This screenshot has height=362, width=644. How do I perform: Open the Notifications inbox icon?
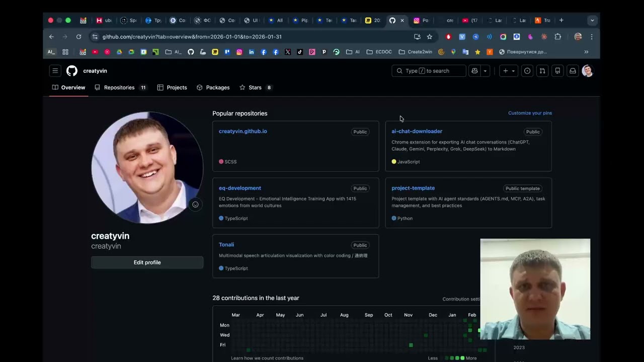pyautogui.click(x=573, y=71)
